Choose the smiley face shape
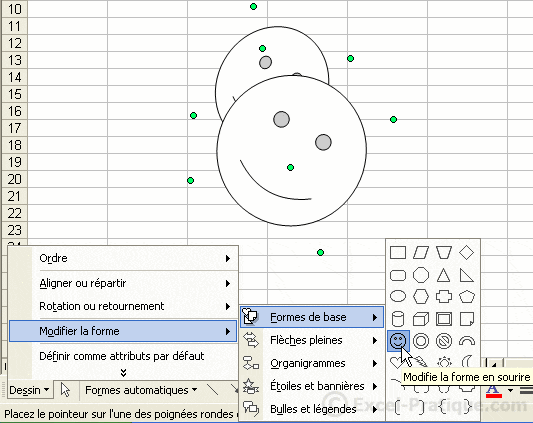 (x=398, y=341)
